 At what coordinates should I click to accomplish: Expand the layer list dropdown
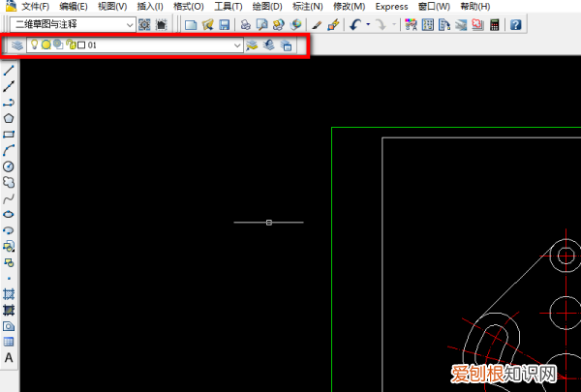(x=238, y=45)
